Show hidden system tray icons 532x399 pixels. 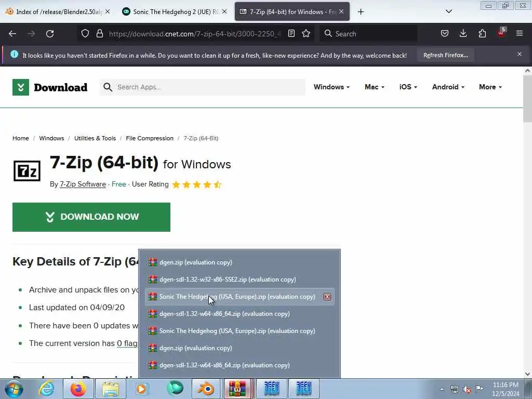pyautogui.click(x=442, y=389)
